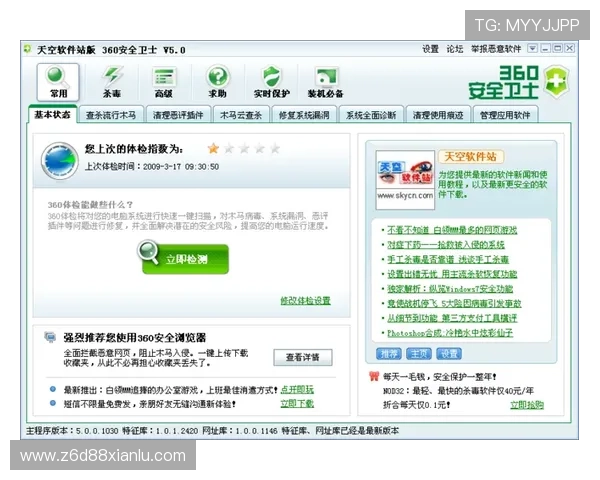600x480 pixels.
Task: Click the 推荐 button in news panel
Action: [389, 354]
